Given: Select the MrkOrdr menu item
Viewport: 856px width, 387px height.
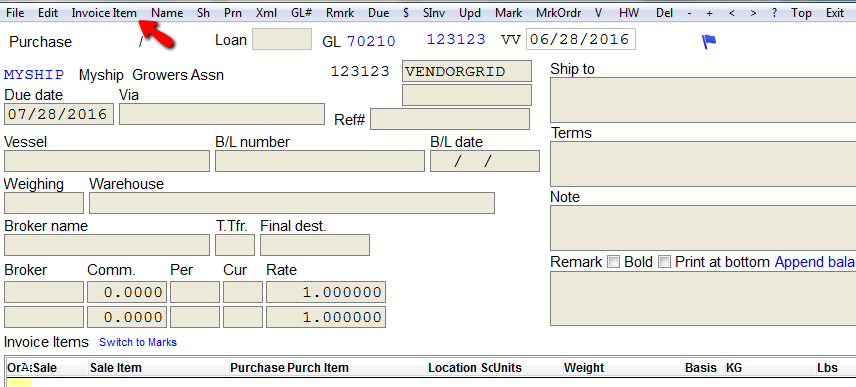Looking at the screenshot, I should pos(558,13).
